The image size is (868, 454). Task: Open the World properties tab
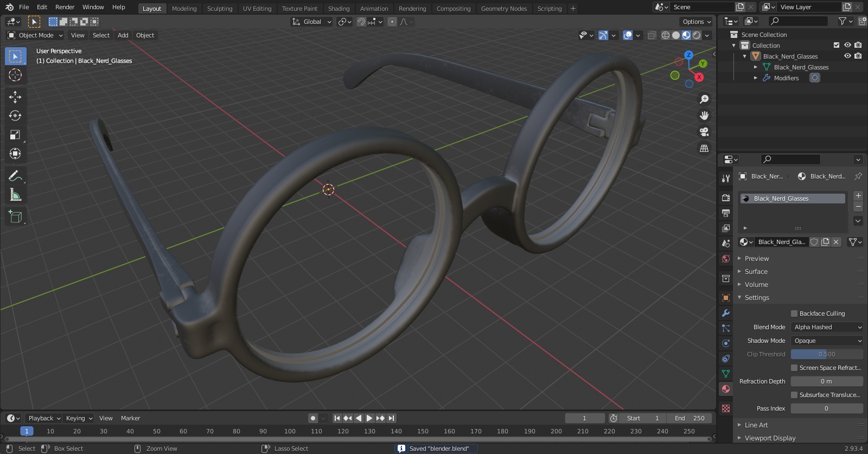point(726,259)
